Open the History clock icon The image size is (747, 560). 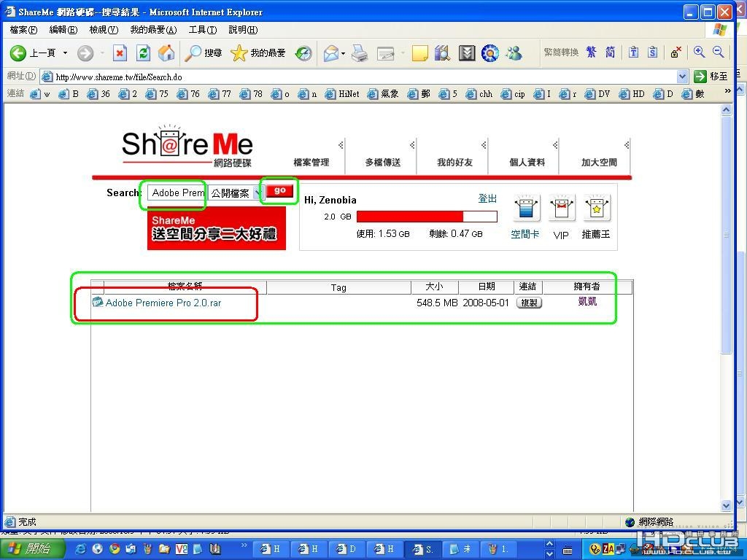[303, 52]
